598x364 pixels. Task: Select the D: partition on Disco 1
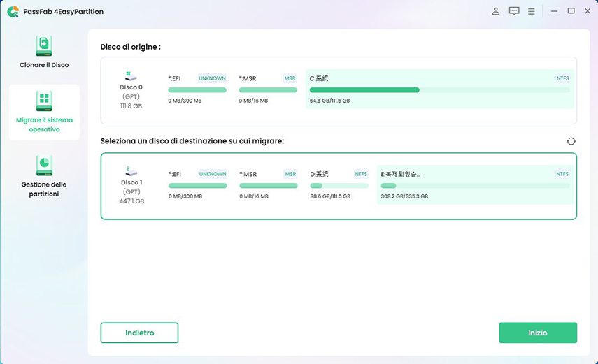tap(339, 184)
